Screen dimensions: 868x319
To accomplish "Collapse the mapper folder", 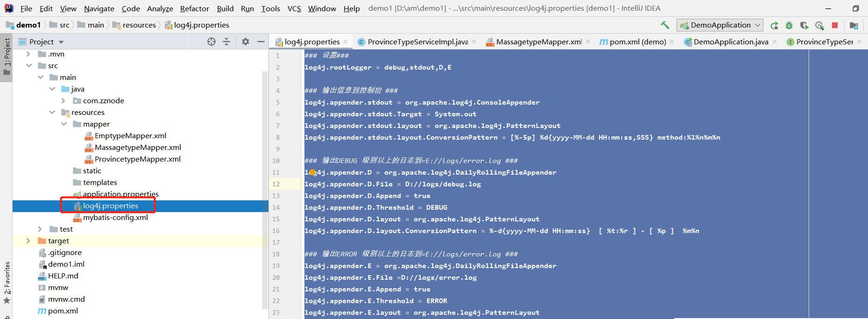I will [x=64, y=124].
